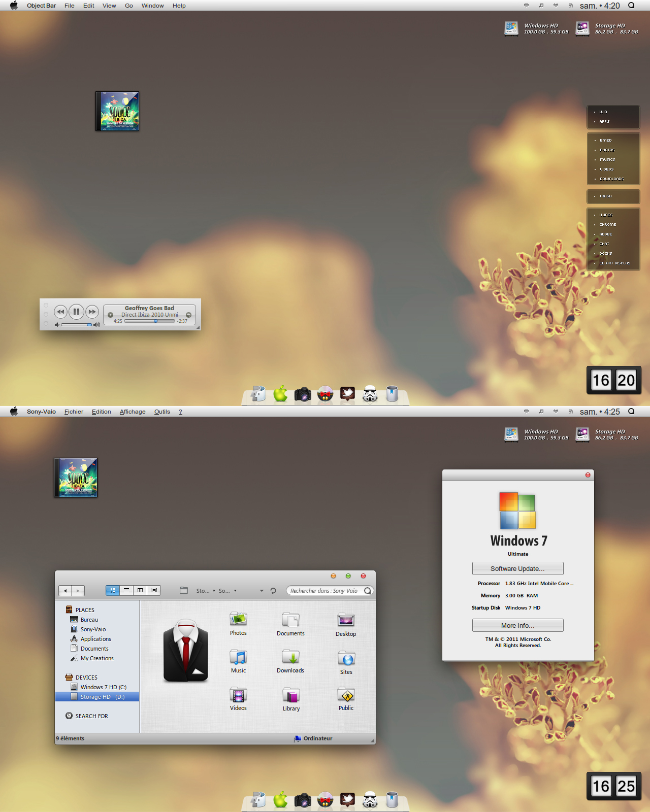Open the Window menu in the Object Bar

(152, 6)
